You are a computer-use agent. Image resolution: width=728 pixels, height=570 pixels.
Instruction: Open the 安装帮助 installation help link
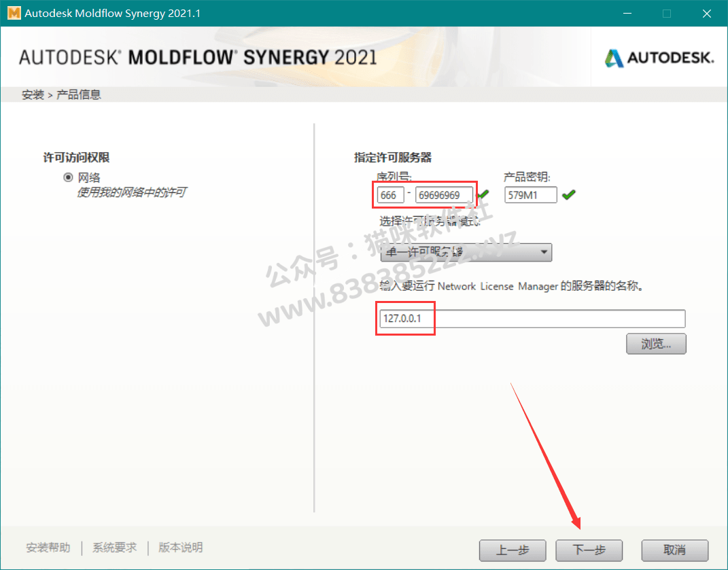coord(48,548)
